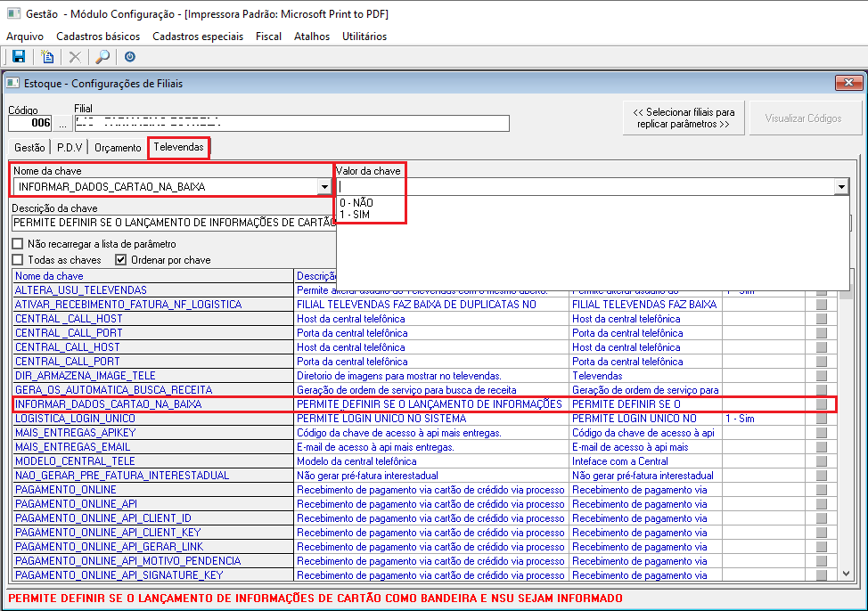Enable 'Não recarregar a lista de parâmetro'
The width and height of the screenshot is (868, 611).
(x=18, y=244)
